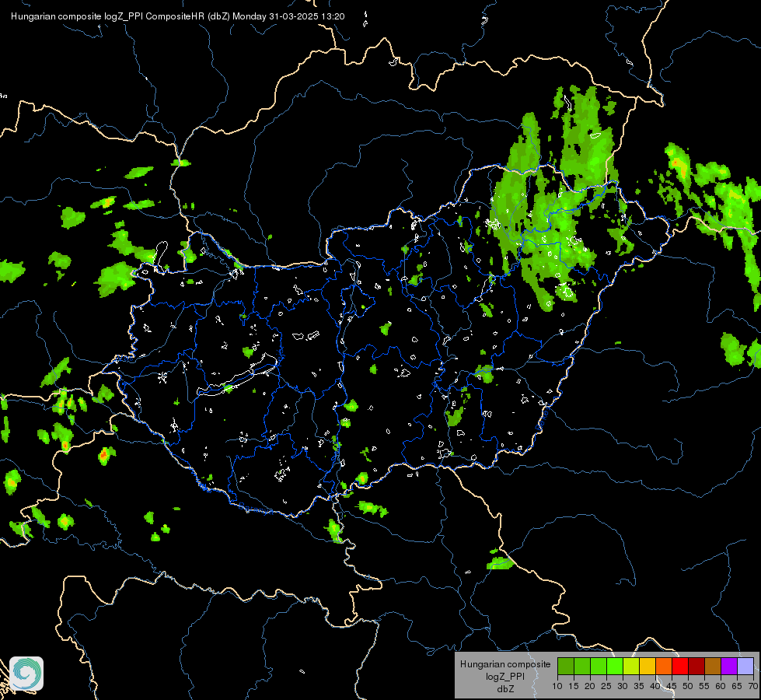
Task: Click the 'dbZ' unit label in legend
Action: tap(505, 689)
